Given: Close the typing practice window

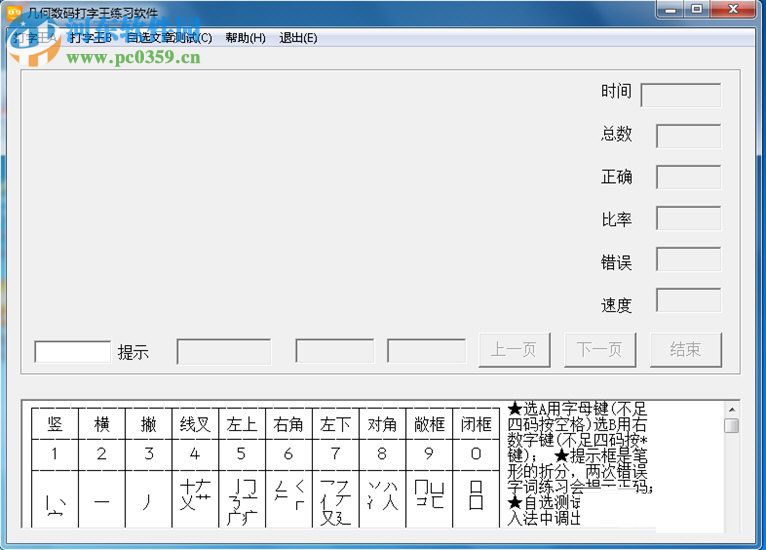Looking at the screenshot, I should coord(732,9).
